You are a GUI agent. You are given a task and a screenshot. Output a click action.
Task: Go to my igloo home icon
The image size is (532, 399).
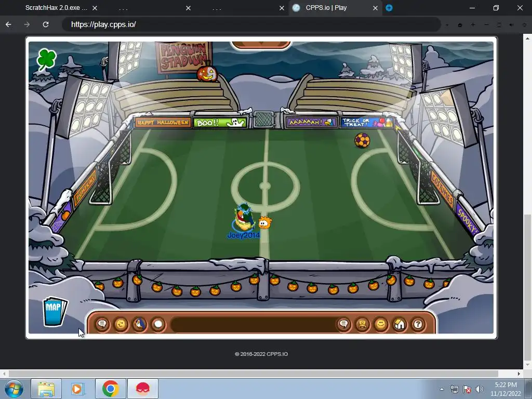pos(400,324)
